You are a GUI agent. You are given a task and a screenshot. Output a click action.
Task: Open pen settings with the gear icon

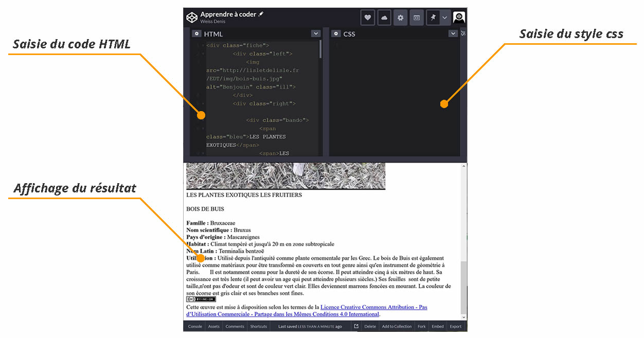pos(401,17)
